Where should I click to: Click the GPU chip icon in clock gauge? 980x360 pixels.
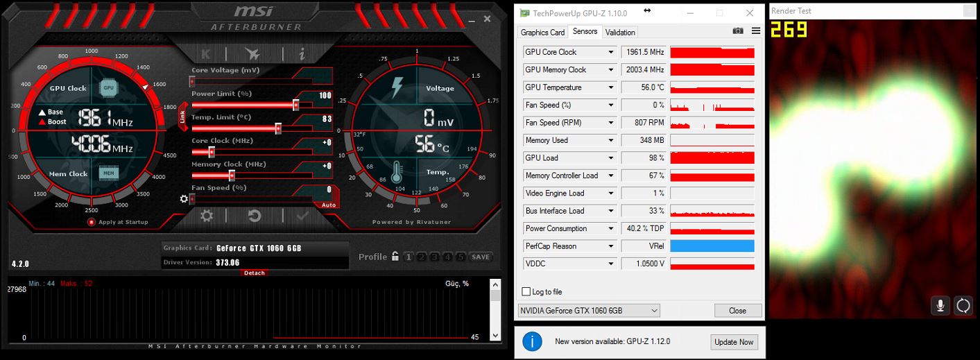[108, 88]
